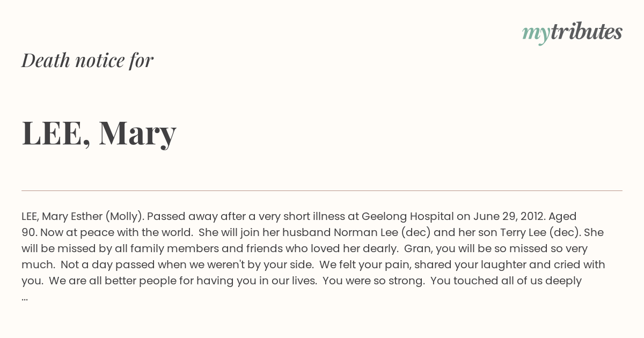Click the mytributes logo
The image size is (644, 338).
(x=572, y=33)
